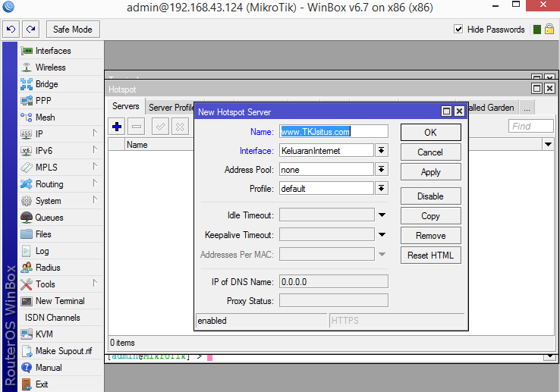Click the Redo arrow toolbar button
Viewport: 560px width, 392px height.
tap(30, 30)
